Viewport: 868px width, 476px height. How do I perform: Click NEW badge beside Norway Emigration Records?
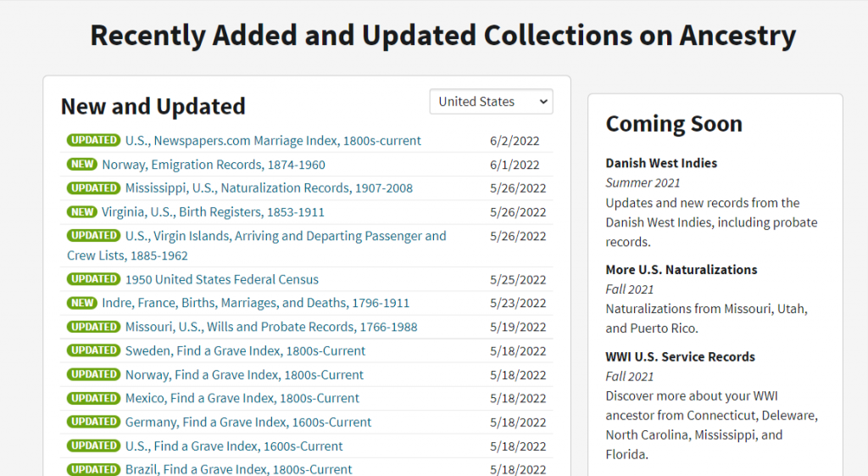point(82,164)
